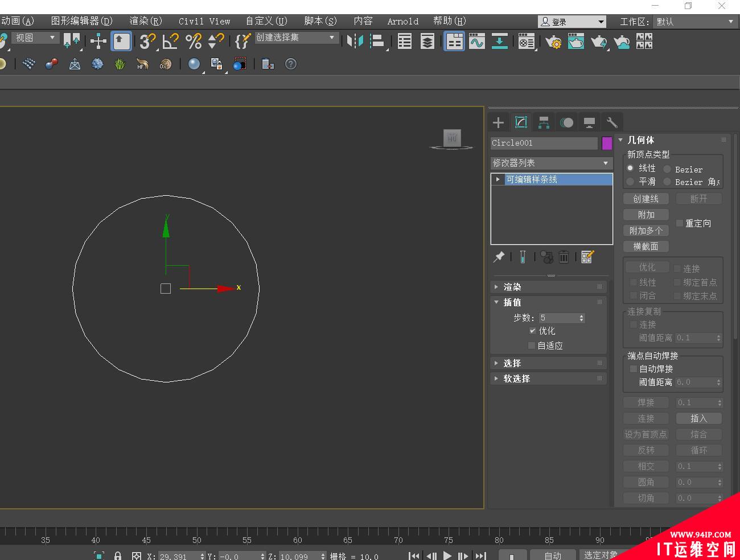
Task: Toggle 3D Snaps
Action: [x=147, y=41]
